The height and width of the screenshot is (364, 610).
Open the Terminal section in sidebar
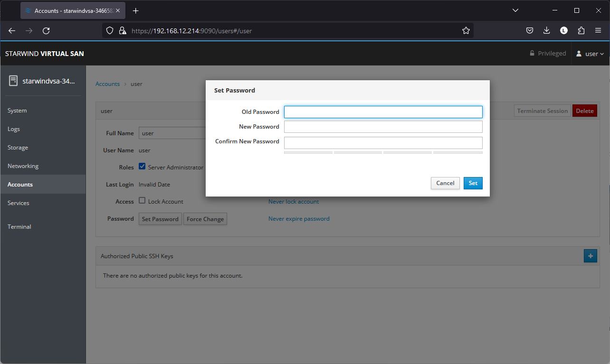(x=43, y=227)
